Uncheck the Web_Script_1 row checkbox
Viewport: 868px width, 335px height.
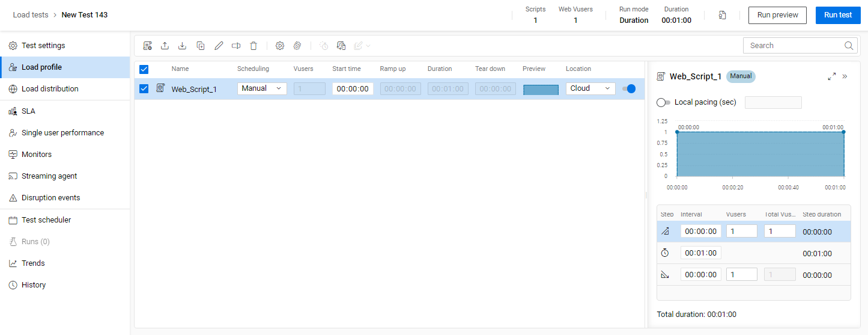(x=144, y=89)
